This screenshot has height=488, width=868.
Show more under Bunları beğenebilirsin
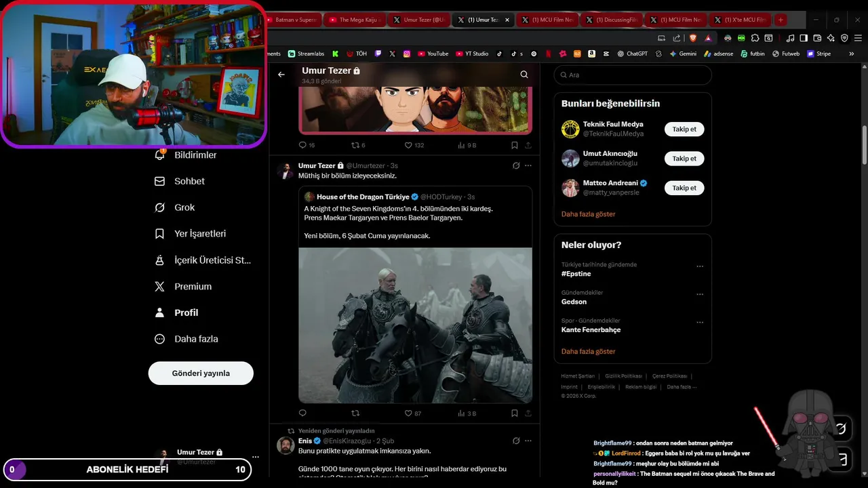[588, 214]
